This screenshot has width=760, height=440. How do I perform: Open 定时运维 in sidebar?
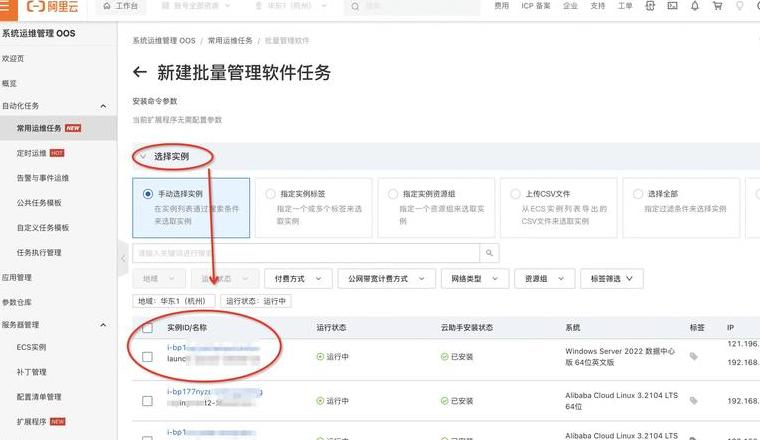tap(32, 153)
